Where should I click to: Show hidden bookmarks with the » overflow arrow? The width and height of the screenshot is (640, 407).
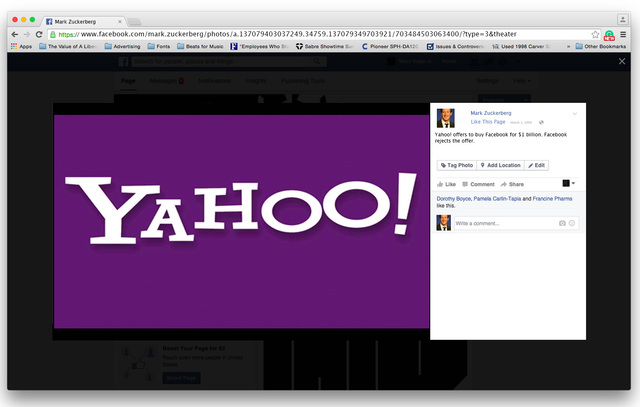pos(569,46)
